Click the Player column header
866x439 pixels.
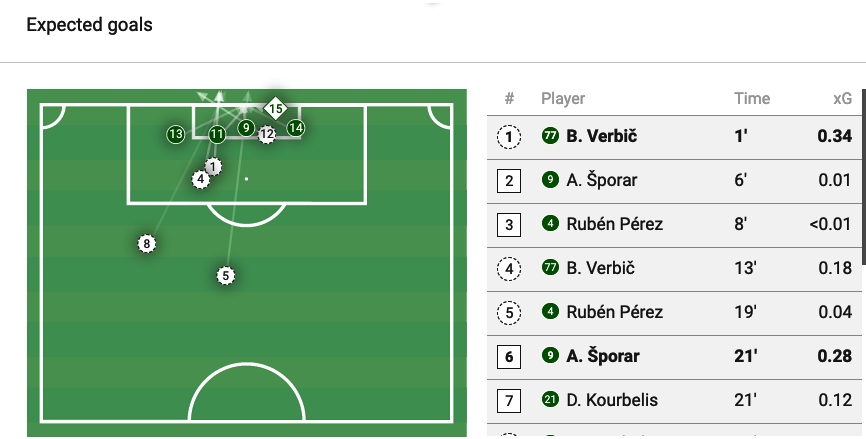click(563, 99)
